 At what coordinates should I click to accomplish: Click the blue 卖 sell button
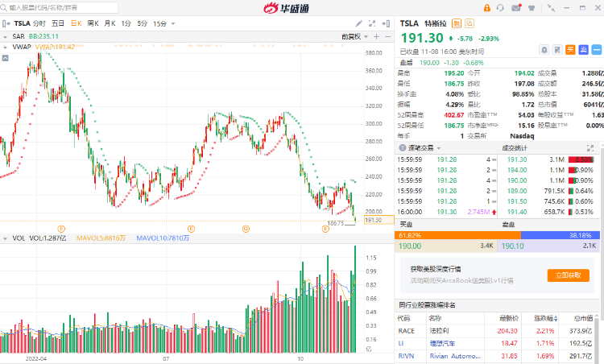point(583,50)
